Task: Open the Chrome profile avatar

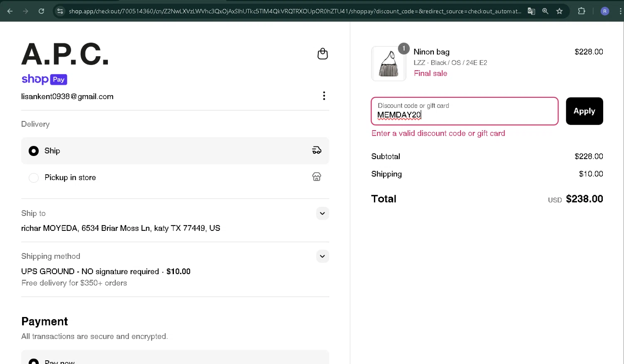Action: click(x=605, y=11)
